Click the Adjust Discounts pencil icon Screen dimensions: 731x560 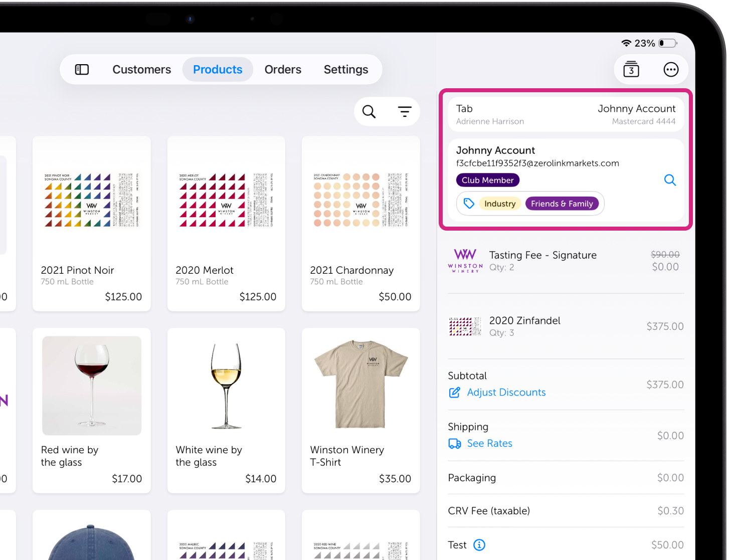click(x=454, y=393)
